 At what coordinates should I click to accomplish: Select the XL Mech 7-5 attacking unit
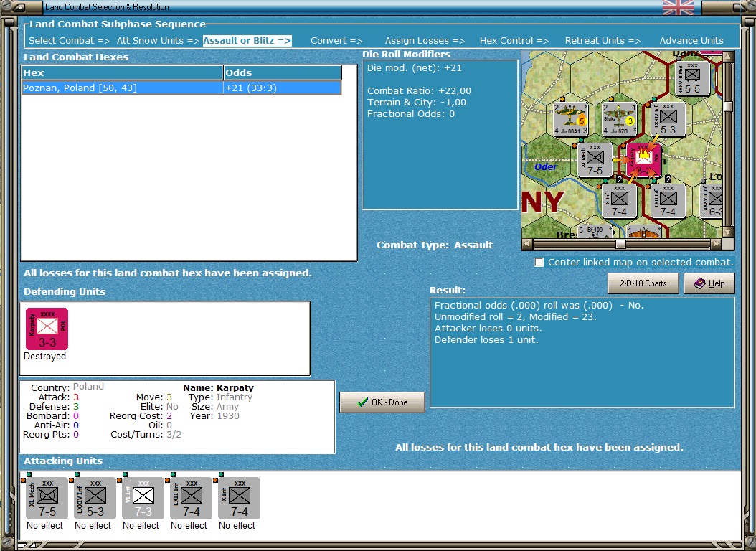(x=47, y=499)
